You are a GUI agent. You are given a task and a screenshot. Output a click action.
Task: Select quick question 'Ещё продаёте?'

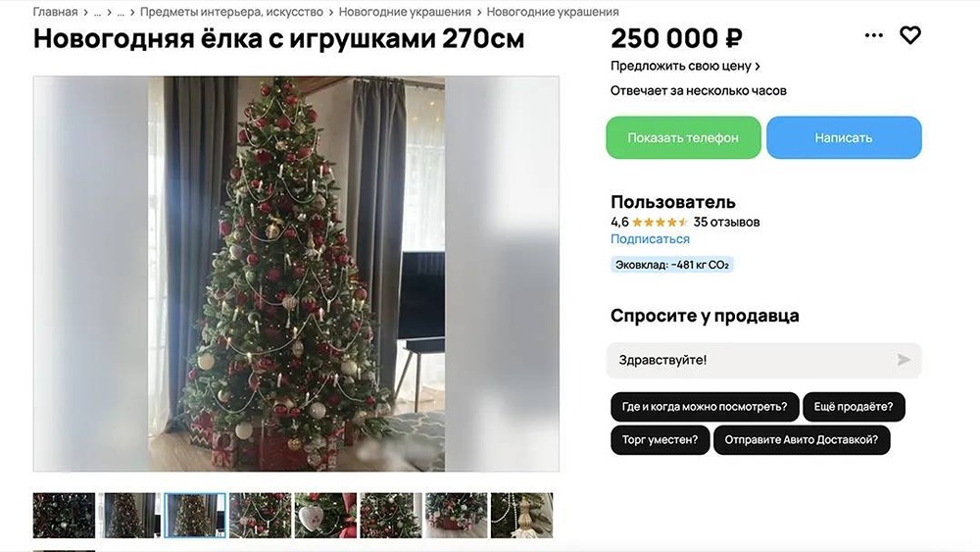(854, 406)
